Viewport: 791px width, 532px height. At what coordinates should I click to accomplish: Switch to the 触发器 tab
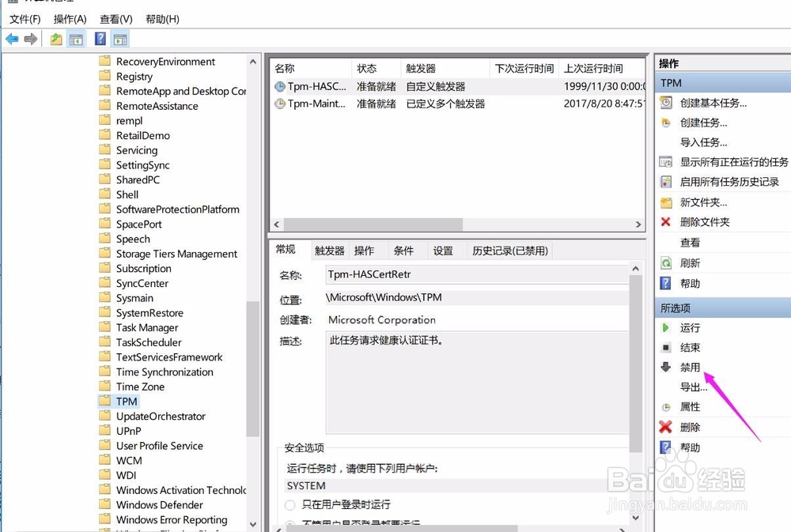pos(328,250)
